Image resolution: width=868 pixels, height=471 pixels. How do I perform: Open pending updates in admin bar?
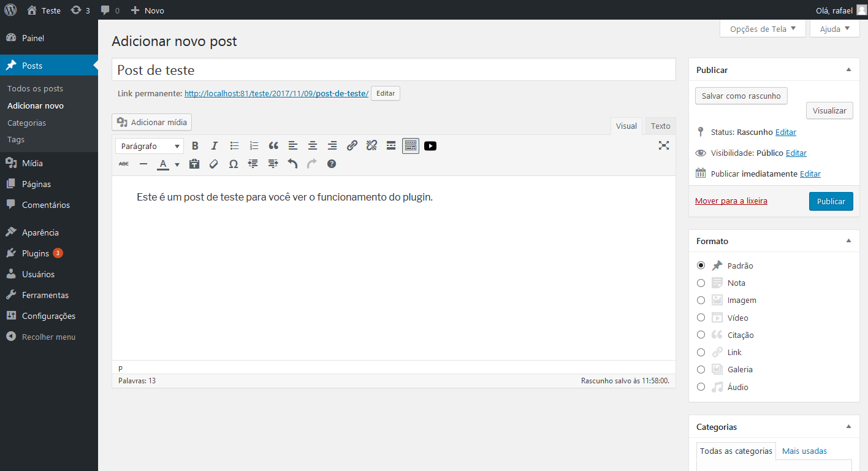point(80,10)
